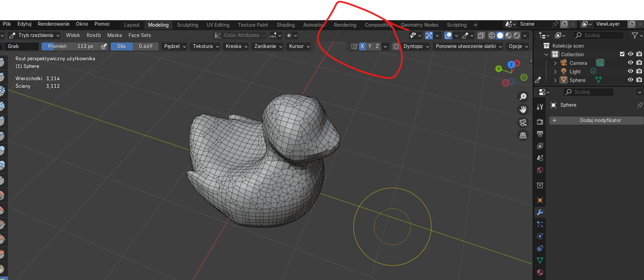The height and width of the screenshot is (280, 644).
Task: Enable the Dyntopo checkbox
Action: click(396, 46)
